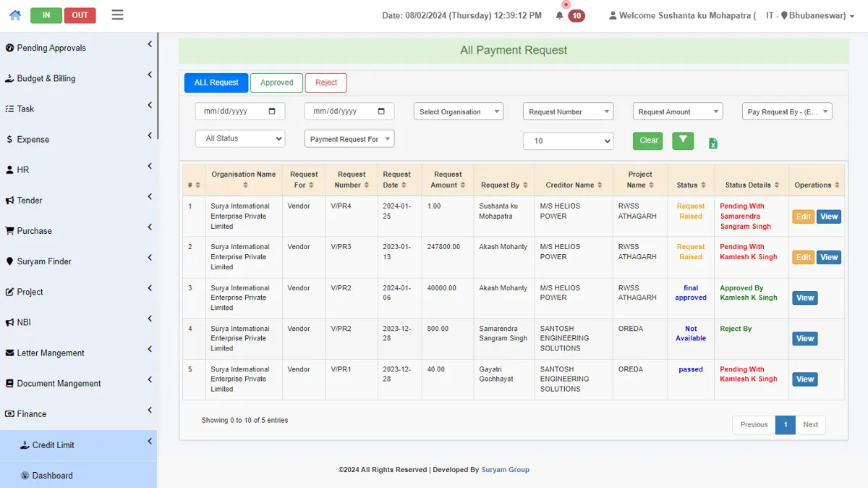The height and width of the screenshot is (488, 868).
Task: Open the entries-per-page dropdown showing 10
Action: (568, 140)
